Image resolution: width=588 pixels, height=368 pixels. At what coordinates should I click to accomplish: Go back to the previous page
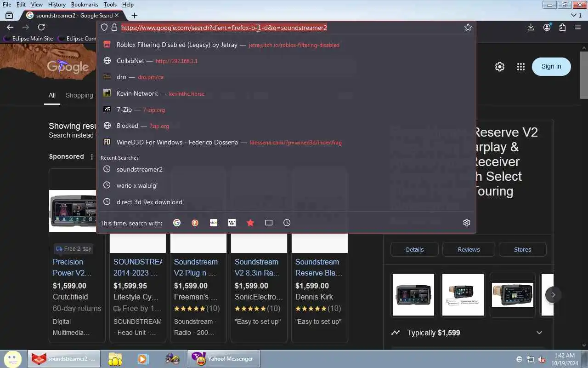[x=10, y=28]
